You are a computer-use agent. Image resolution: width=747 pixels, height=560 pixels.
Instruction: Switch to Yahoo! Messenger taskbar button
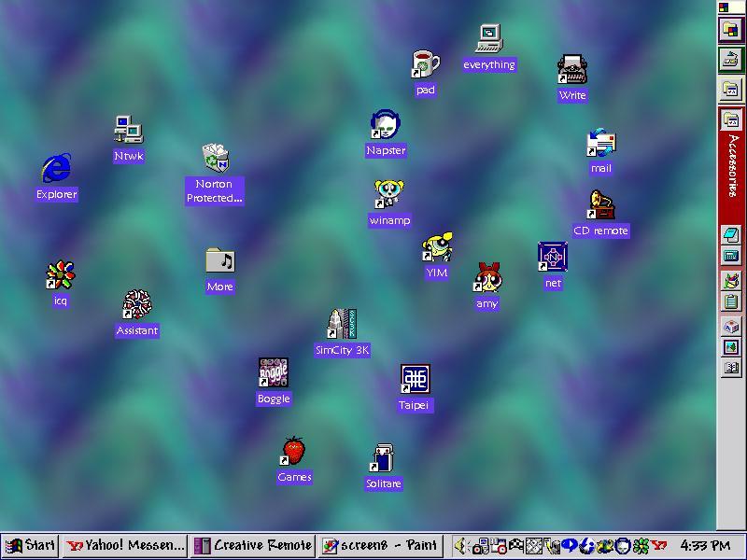click(x=125, y=545)
